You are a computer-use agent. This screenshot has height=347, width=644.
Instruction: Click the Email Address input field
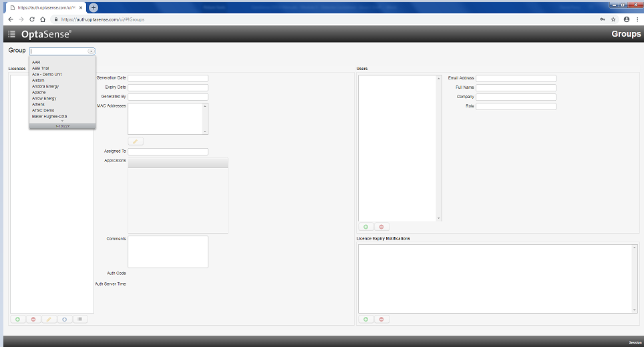click(x=516, y=78)
